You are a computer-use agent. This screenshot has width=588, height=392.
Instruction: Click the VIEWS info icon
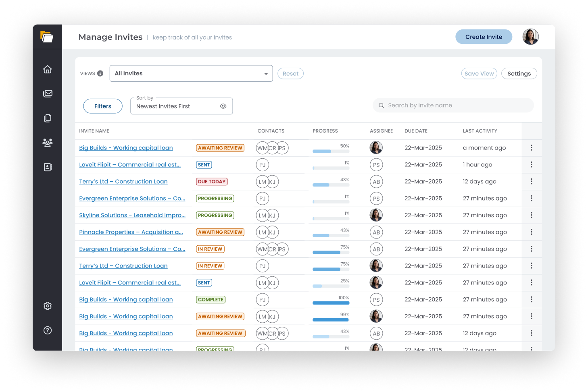[x=100, y=73]
